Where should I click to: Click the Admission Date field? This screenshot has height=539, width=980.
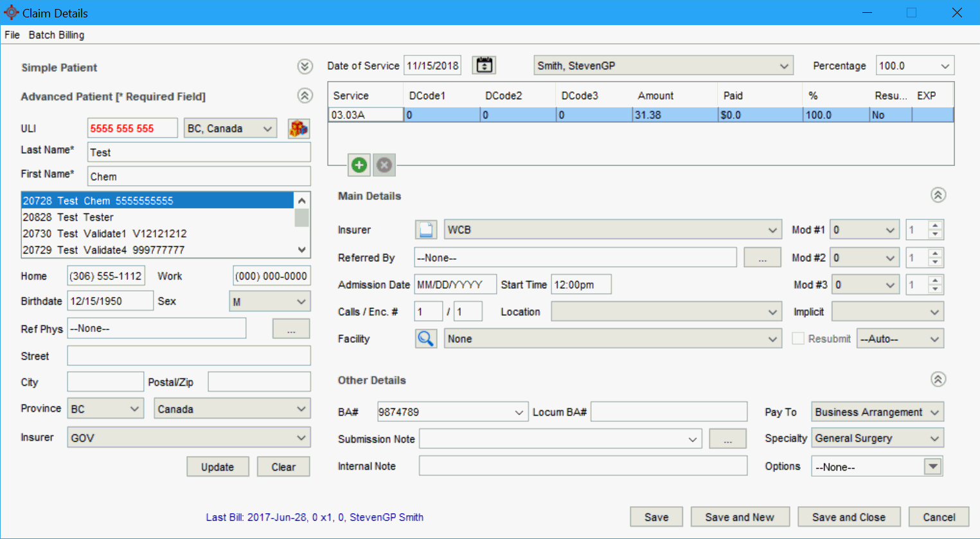coord(455,284)
